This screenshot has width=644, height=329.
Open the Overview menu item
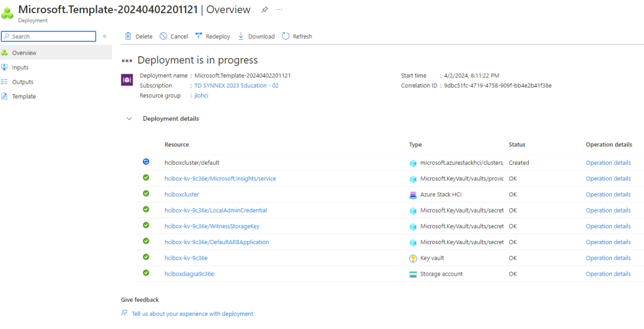pyautogui.click(x=56, y=53)
